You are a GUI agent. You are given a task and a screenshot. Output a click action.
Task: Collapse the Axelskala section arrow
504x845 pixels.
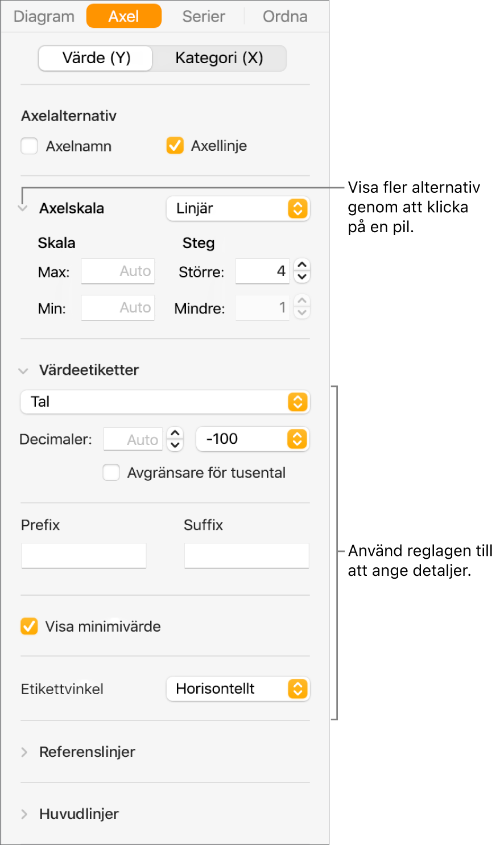point(23,209)
